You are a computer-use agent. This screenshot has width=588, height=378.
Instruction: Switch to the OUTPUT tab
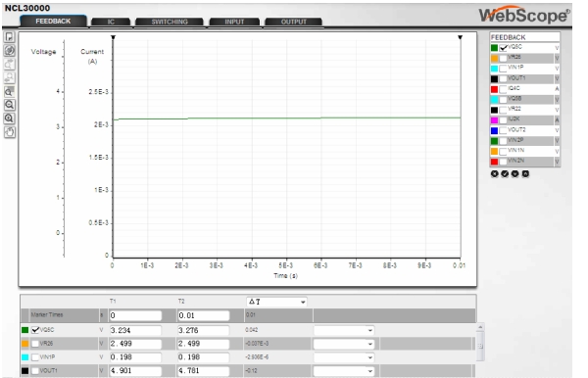(294, 22)
